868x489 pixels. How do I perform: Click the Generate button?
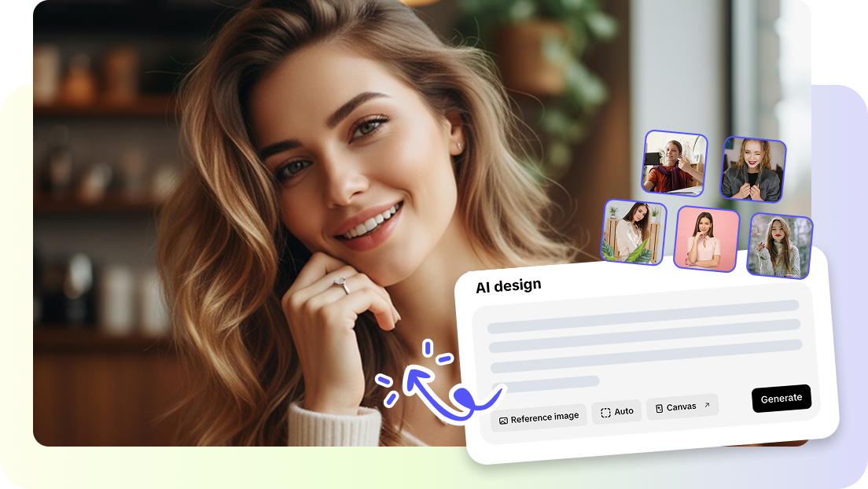[782, 399]
